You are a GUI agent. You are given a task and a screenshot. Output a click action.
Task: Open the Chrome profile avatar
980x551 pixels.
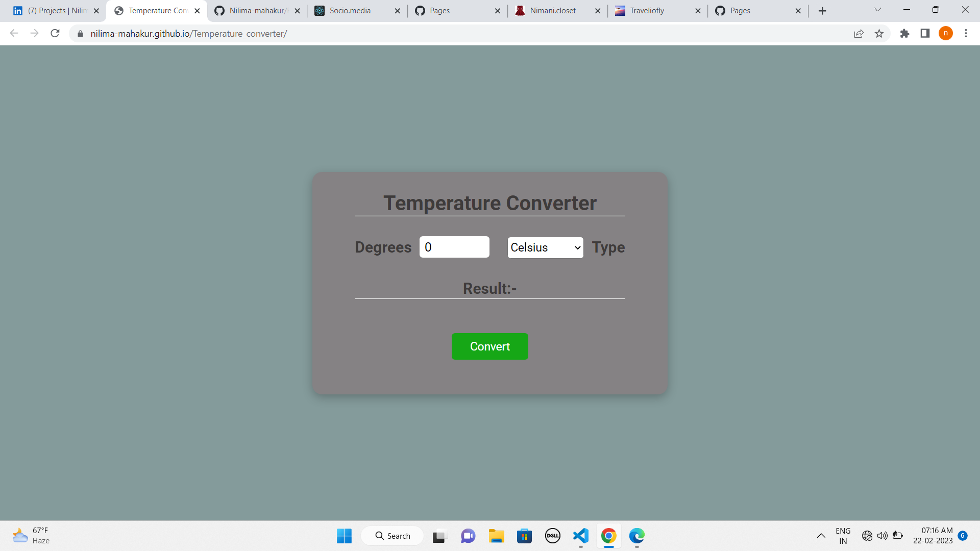(945, 34)
